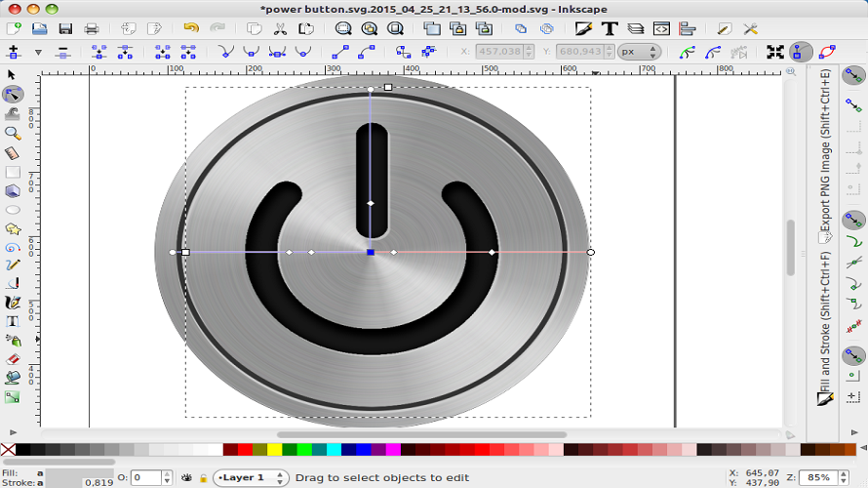Select the Selector arrow tool
This screenshot has width=868, height=488.
(13, 74)
